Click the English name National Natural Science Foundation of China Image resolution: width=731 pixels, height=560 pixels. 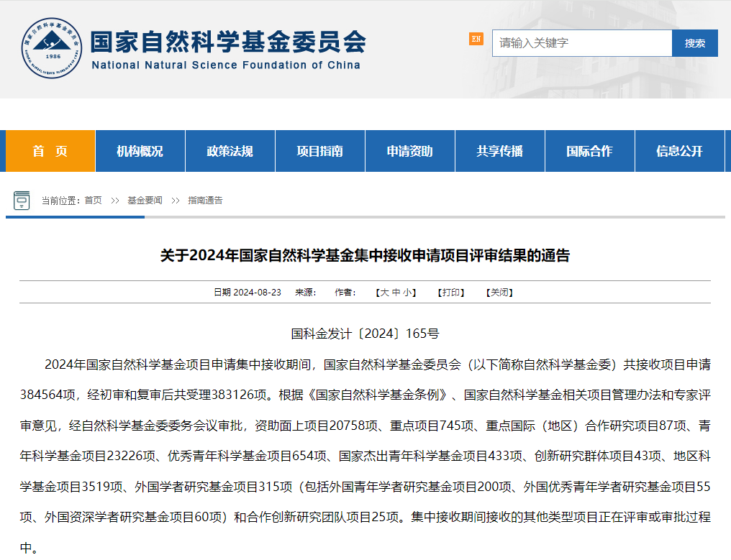coord(226,65)
